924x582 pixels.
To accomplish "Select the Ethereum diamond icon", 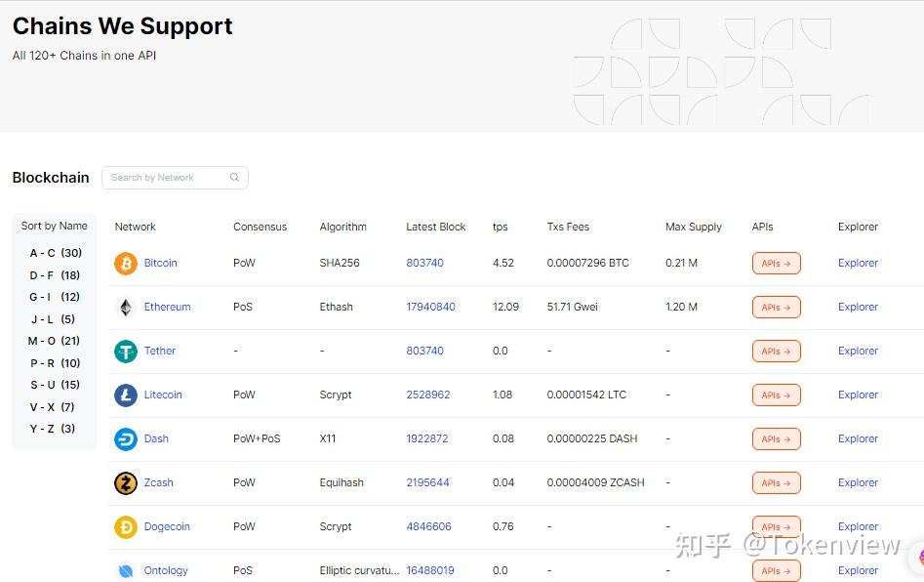I will (125, 307).
